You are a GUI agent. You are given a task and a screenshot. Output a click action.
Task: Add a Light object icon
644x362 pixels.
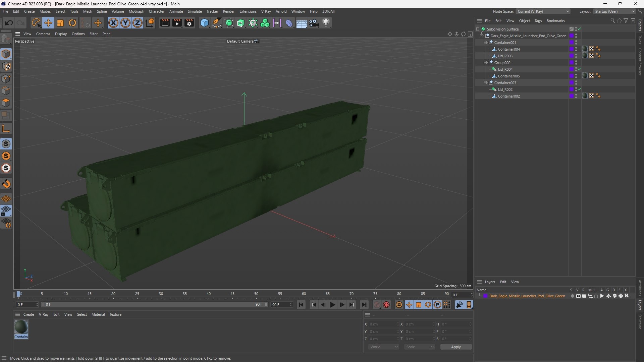click(x=326, y=23)
